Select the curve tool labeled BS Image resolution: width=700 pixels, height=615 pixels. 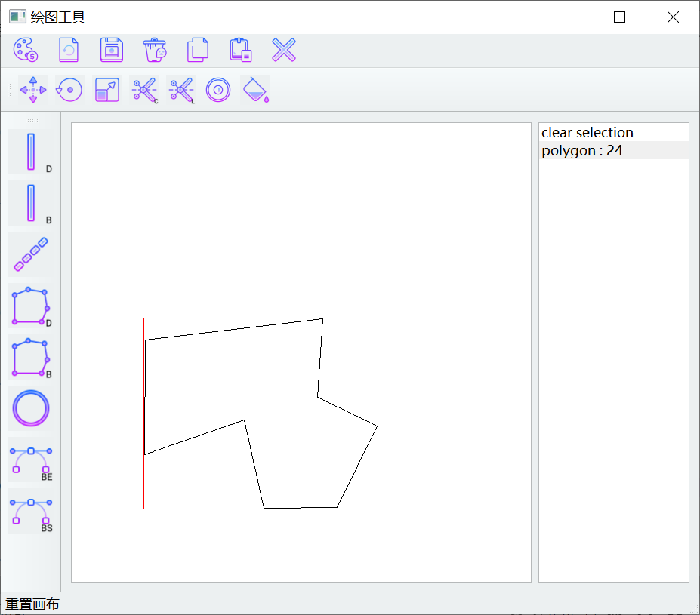click(x=31, y=511)
